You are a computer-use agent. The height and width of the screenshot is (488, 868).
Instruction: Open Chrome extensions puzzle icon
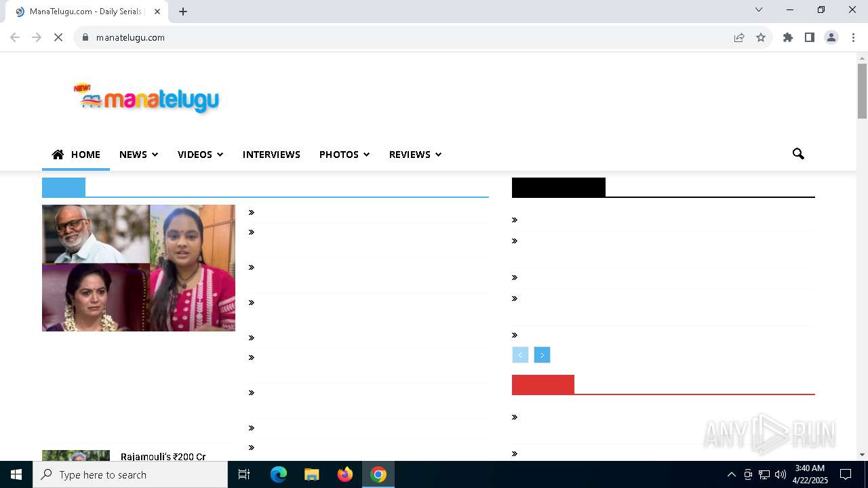click(788, 37)
